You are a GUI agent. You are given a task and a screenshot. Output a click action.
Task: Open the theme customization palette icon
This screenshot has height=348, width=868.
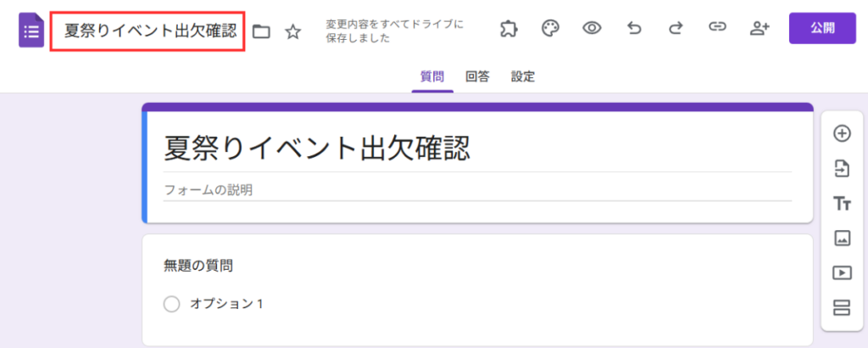point(549,28)
